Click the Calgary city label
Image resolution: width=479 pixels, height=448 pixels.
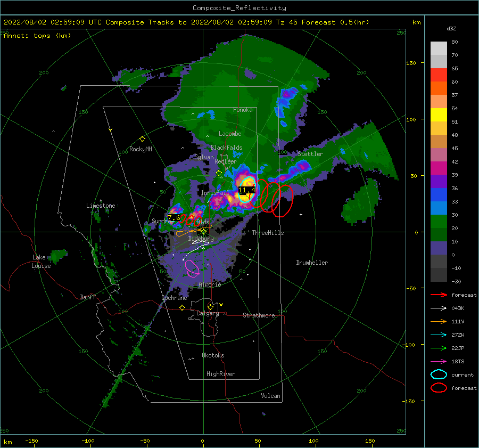(208, 313)
